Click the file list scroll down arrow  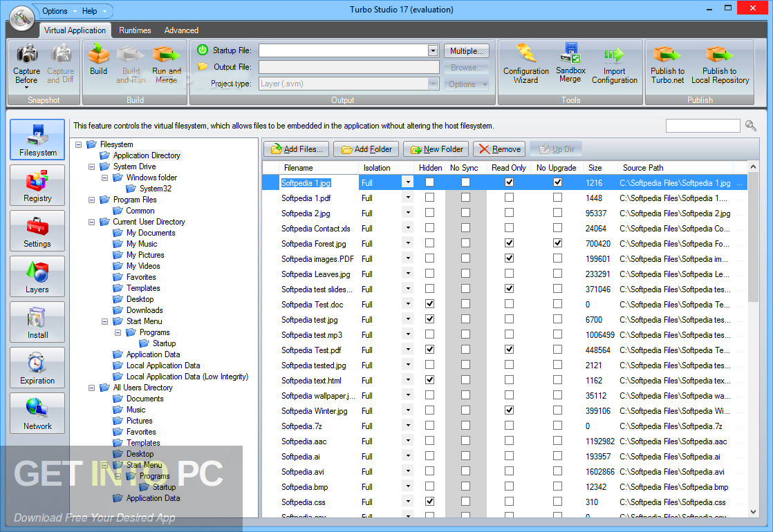(x=753, y=512)
